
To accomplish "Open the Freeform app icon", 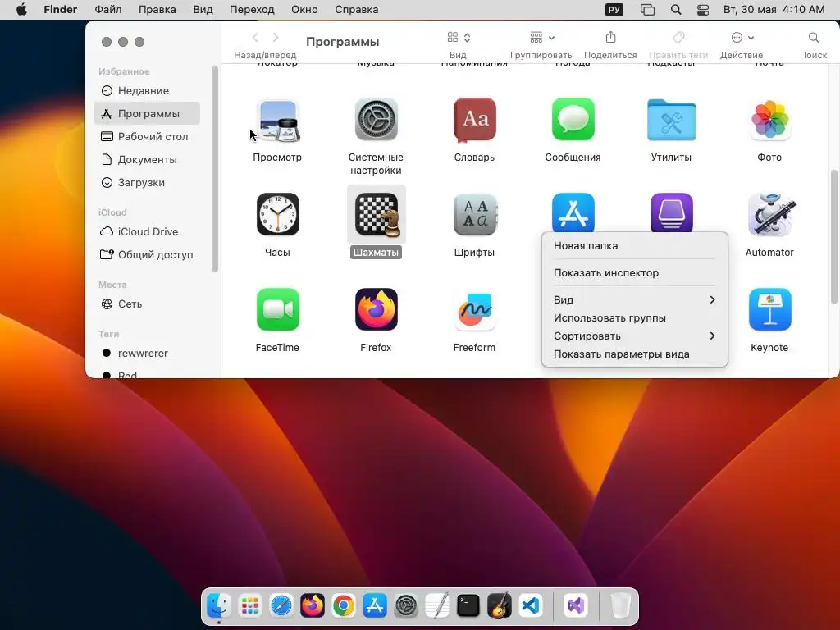I will [x=475, y=309].
